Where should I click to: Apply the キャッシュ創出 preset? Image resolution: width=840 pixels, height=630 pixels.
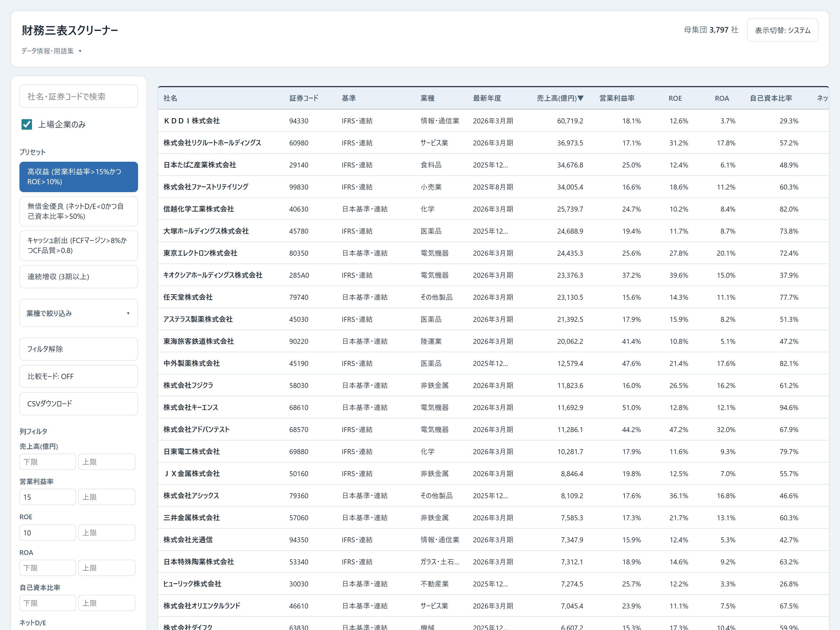click(78, 245)
